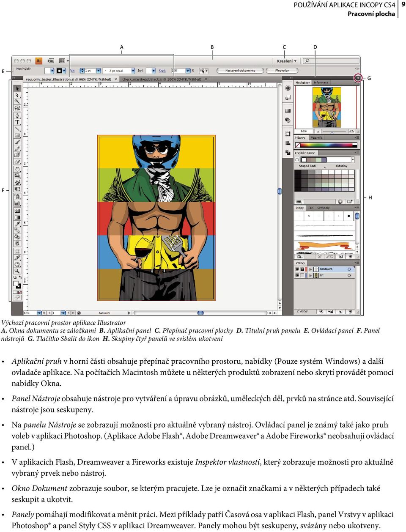The width and height of the screenshot is (406, 532).
Task: Open the Transform panel icon
Action: pyautogui.click(x=288, y=134)
